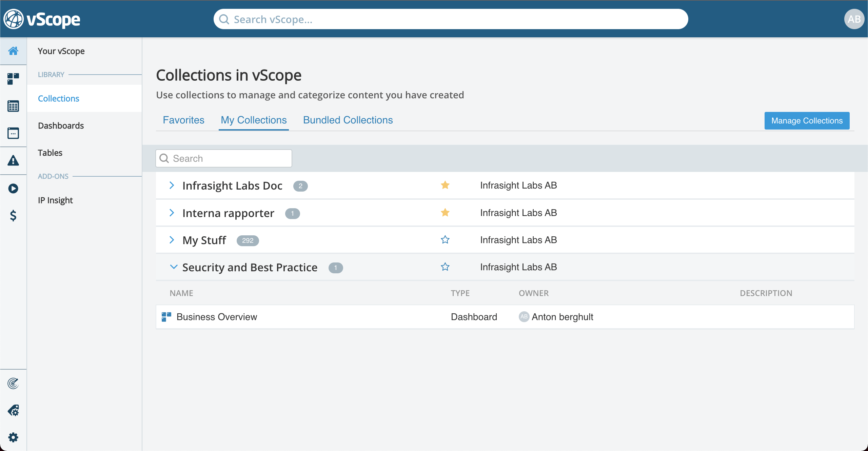
Task: Click the magnifier in Search vScope bar
Action: pos(224,19)
